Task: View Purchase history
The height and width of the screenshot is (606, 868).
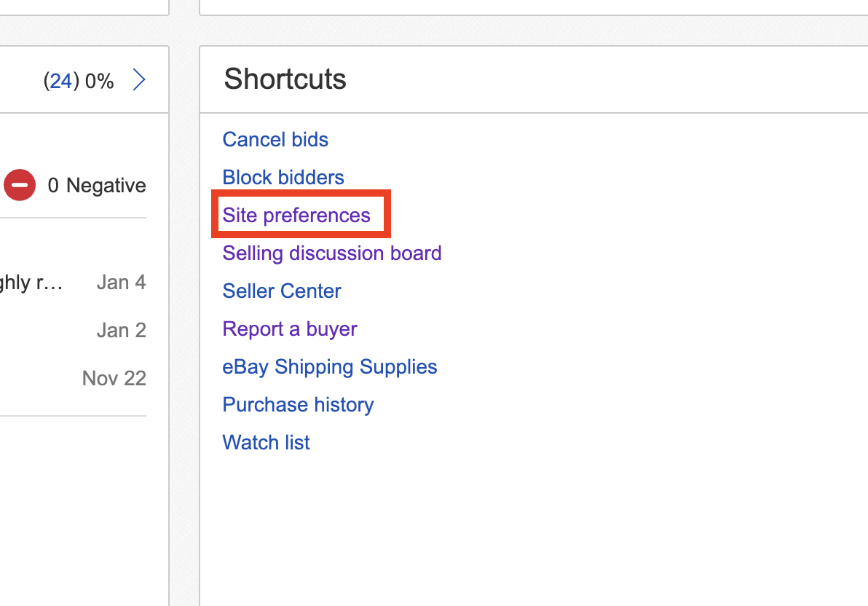Action: [298, 404]
